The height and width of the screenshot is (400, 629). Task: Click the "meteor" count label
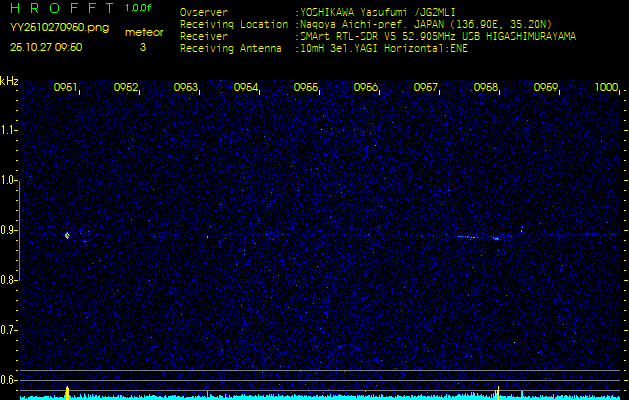(144, 33)
